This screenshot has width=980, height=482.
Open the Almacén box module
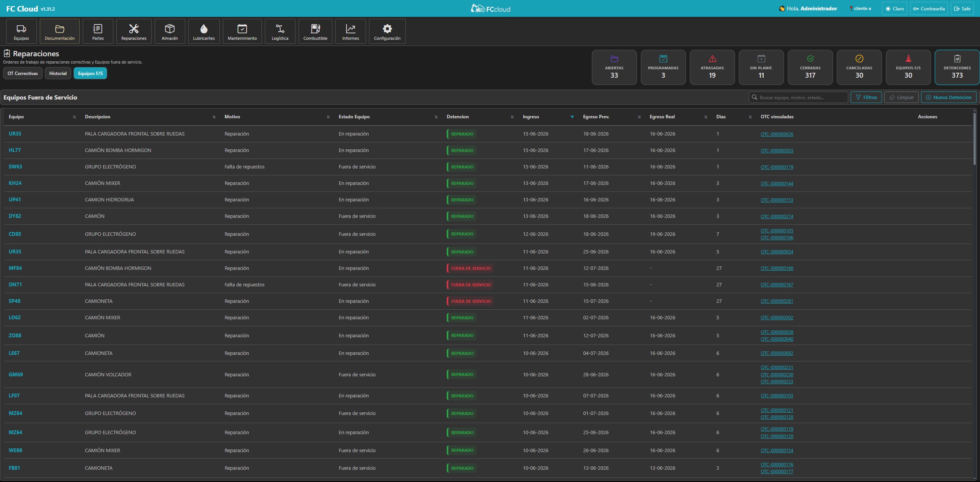click(170, 31)
